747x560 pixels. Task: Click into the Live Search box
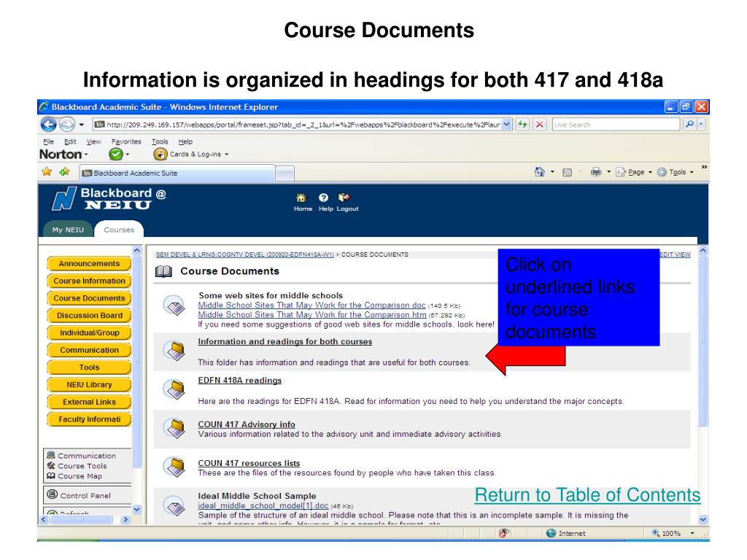[616, 125]
